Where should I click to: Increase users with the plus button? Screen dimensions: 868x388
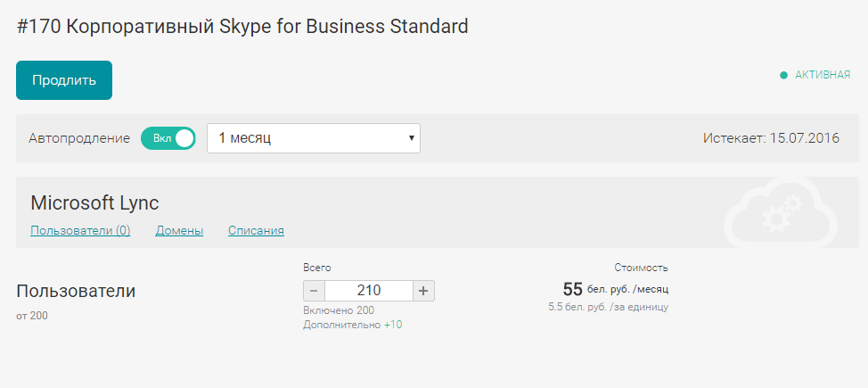(x=423, y=291)
